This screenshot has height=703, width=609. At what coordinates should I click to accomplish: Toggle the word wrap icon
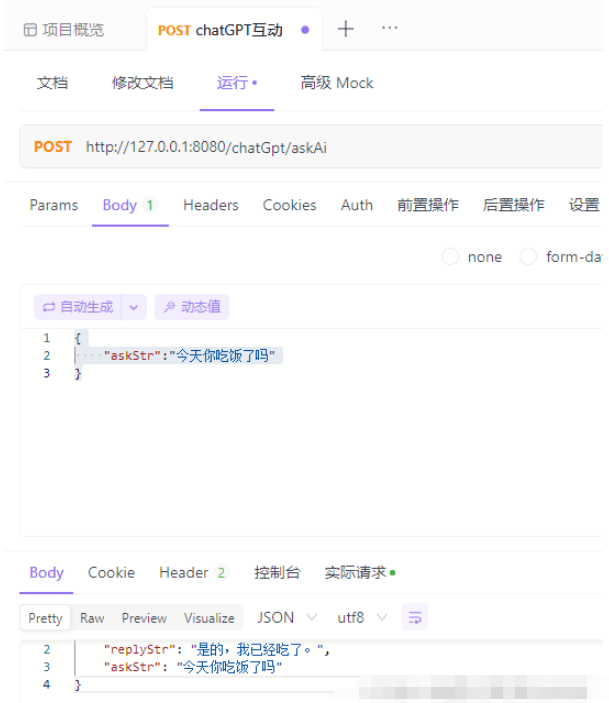tap(415, 617)
